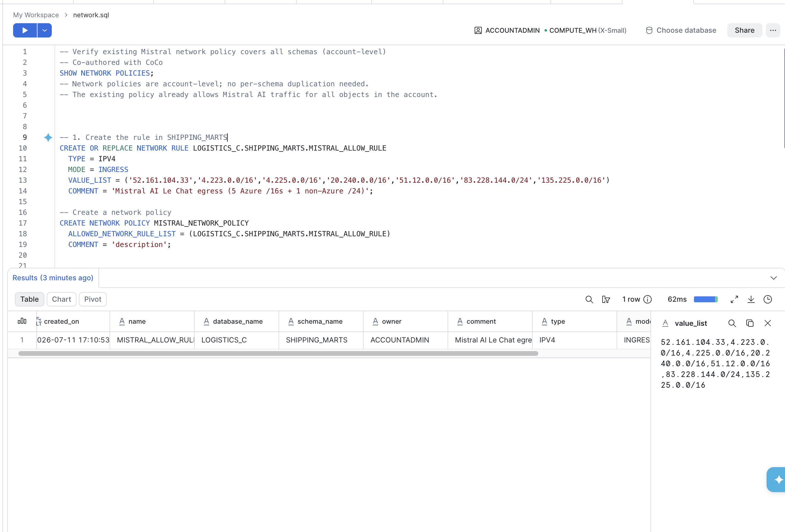Click the ALLOWED_NETWORK_RULE_LIST line
The image size is (785, 532).
(x=229, y=234)
